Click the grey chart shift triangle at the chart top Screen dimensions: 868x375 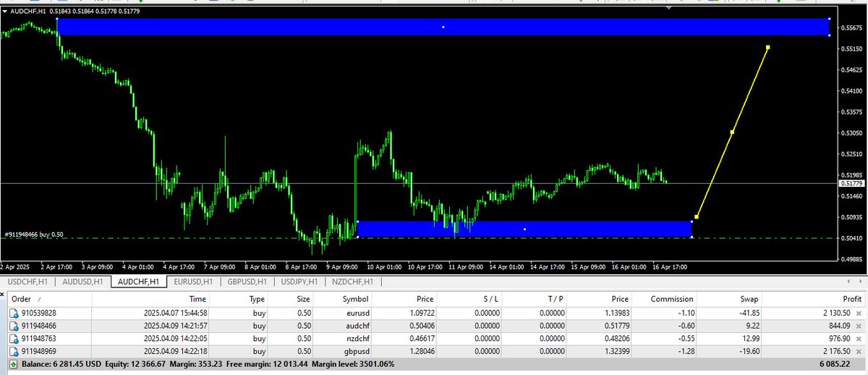pos(669,8)
